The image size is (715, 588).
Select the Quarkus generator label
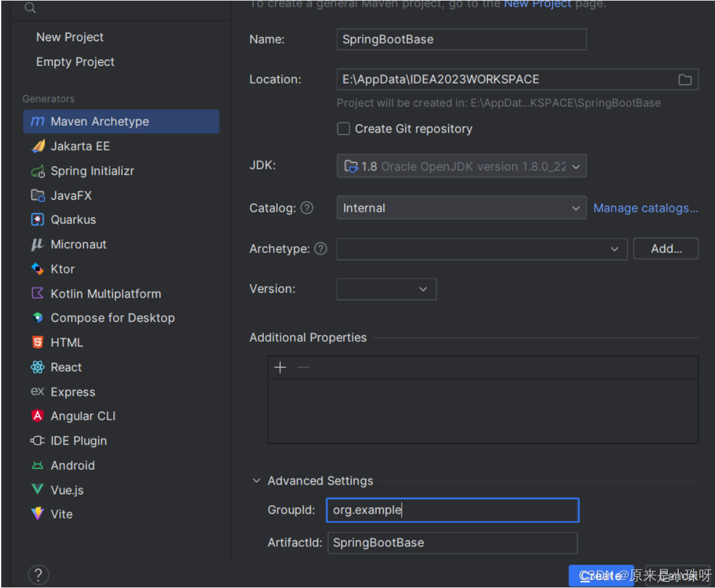(x=73, y=220)
